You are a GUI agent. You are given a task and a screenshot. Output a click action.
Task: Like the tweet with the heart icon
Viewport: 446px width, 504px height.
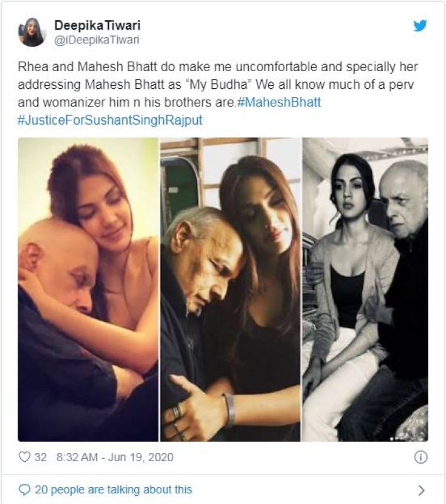(25, 457)
